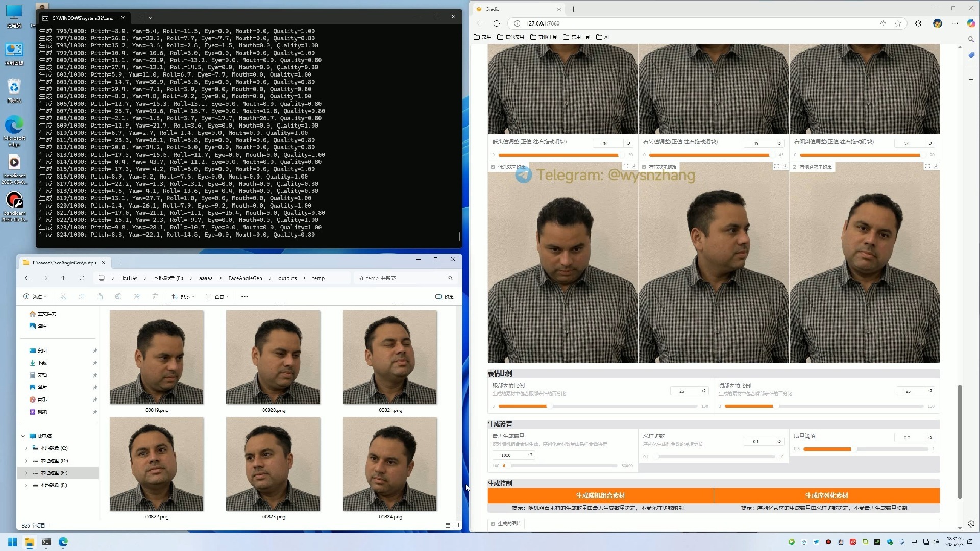Viewport: 980px width, 551px height.
Task: Open Recycle Bin on desktop
Action: click(14, 90)
